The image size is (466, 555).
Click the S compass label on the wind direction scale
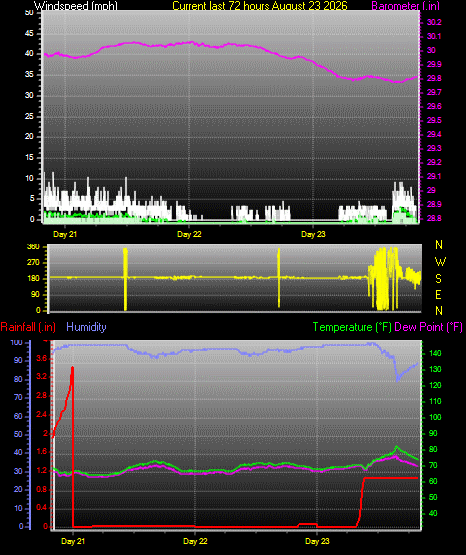438,279
